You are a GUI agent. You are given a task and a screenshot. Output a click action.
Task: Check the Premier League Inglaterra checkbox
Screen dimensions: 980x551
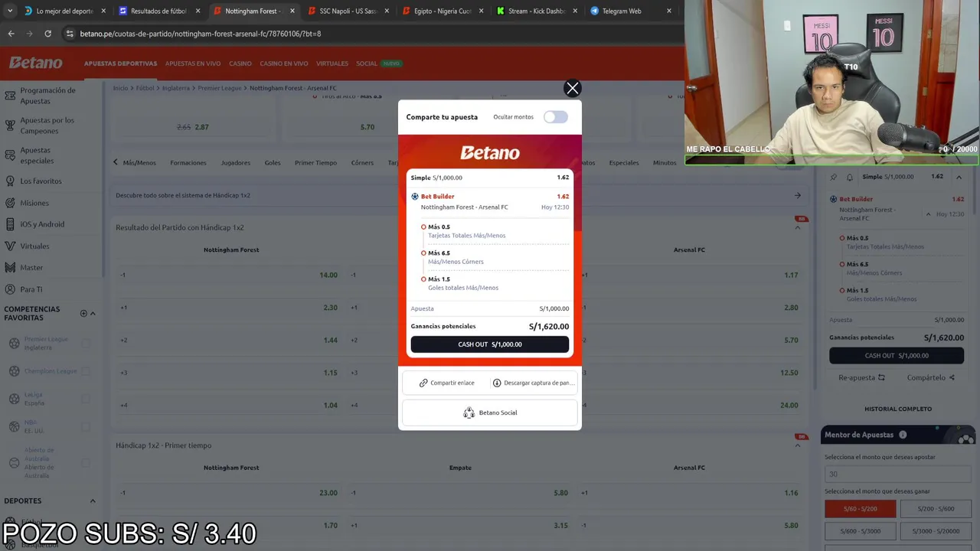tap(86, 344)
